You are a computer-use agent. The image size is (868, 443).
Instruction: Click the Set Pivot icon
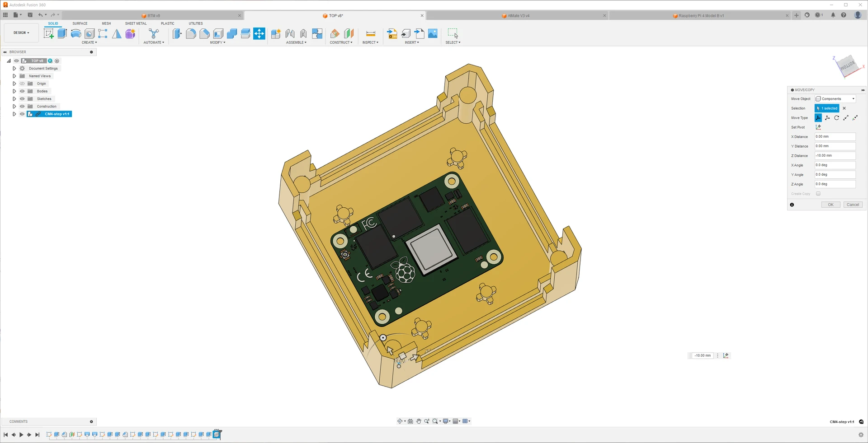818,127
